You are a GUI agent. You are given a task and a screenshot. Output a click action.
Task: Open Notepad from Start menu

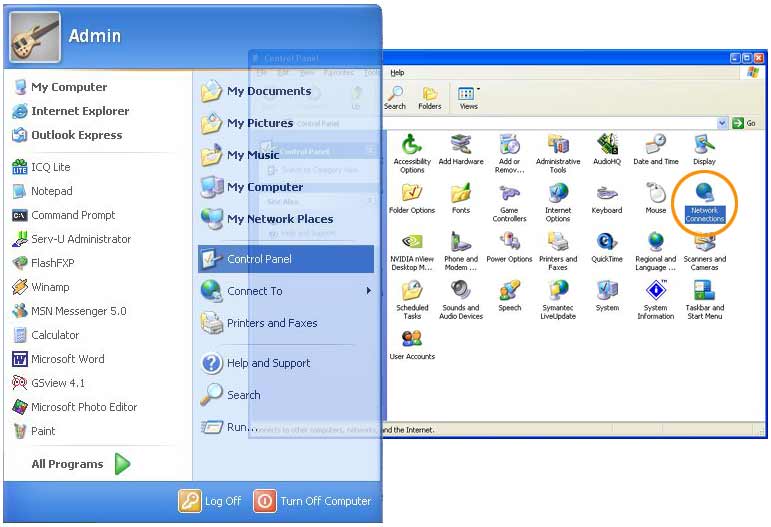43,191
